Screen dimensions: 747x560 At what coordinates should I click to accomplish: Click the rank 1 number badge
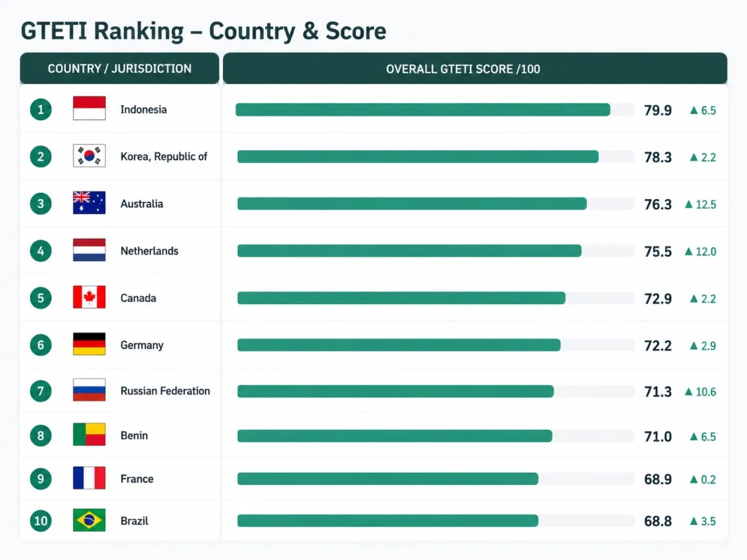40,110
